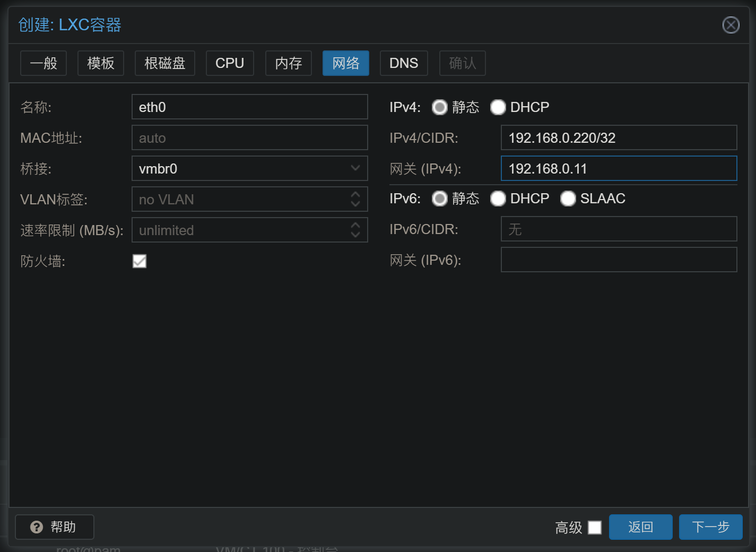Enable the Advanced (高级) checkbox
Viewport: 756px width, 552px height.
(595, 528)
